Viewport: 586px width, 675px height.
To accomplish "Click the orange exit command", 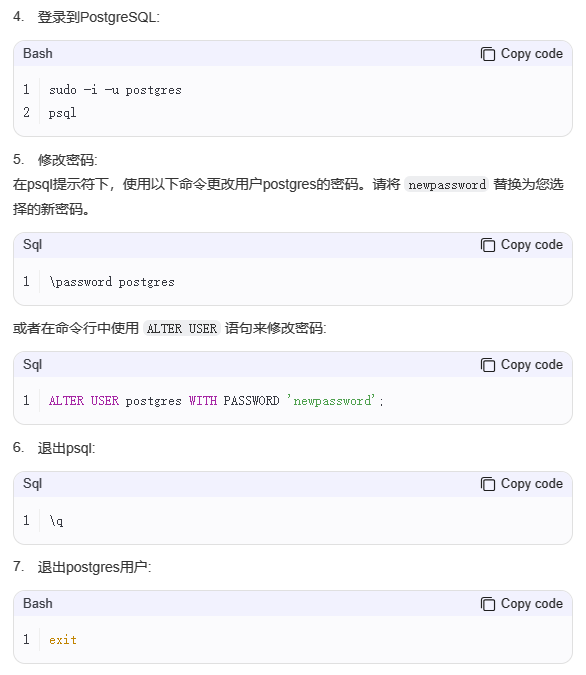I will (x=63, y=640).
